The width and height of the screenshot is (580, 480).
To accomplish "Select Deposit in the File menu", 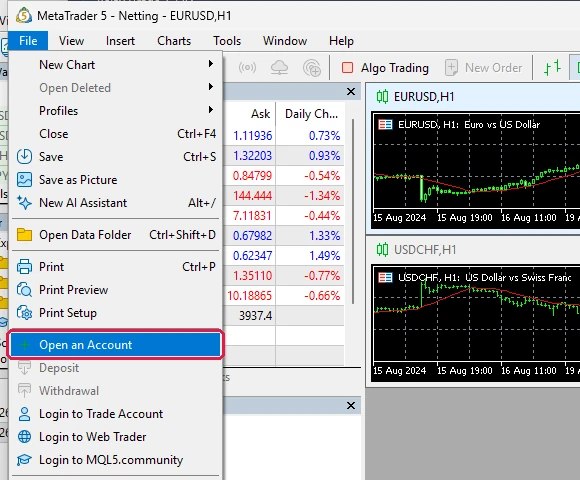I will 116,368.
